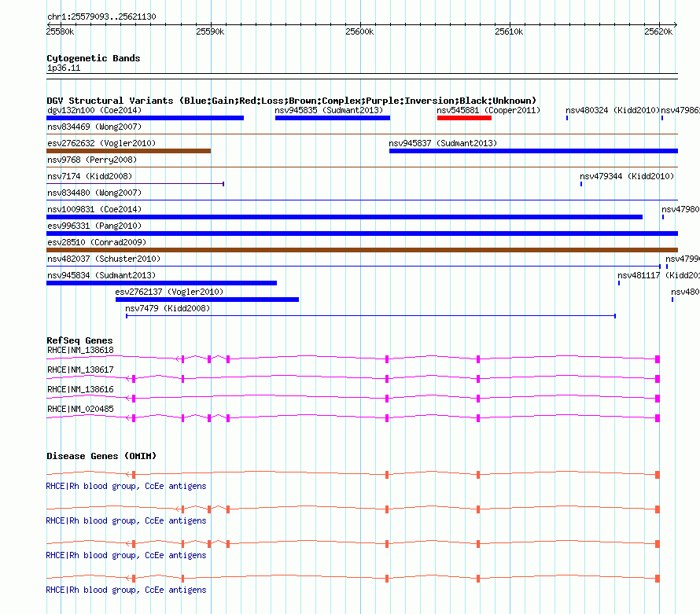Open the first RHCE Rh blood group OMIM link

[127, 487]
